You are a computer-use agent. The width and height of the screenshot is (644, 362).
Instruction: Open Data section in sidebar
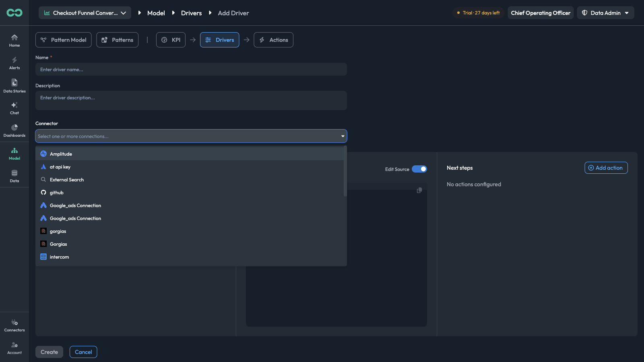coord(14,176)
